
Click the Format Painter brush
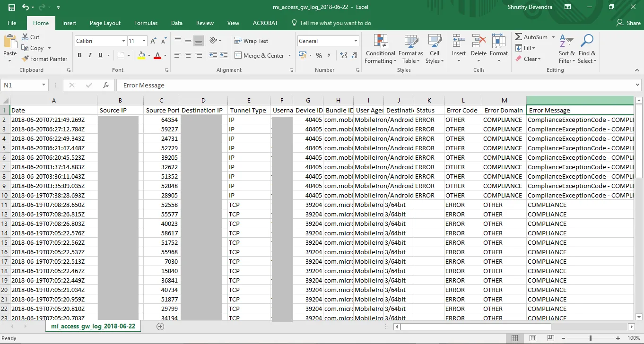(26, 59)
